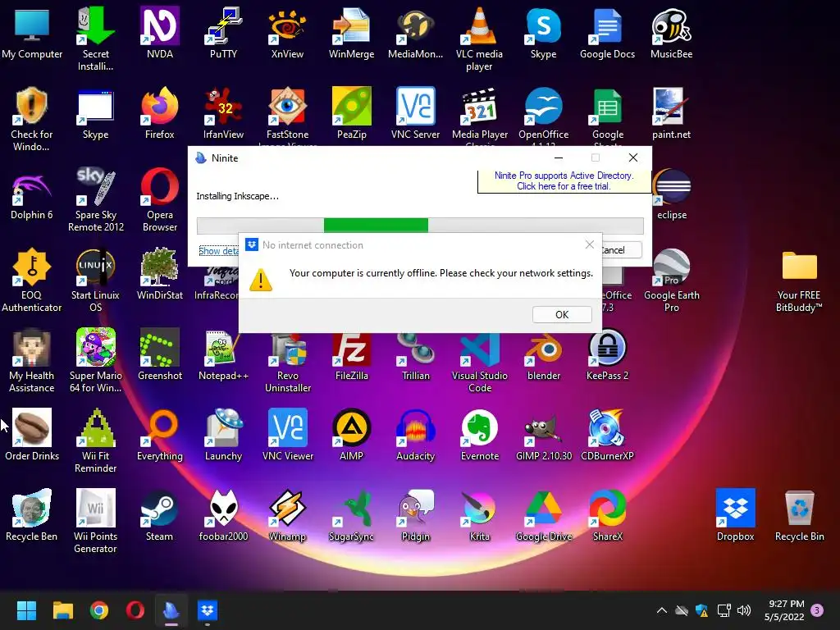Open the Google Drive desktop icon
840x630 pixels.
(544, 515)
